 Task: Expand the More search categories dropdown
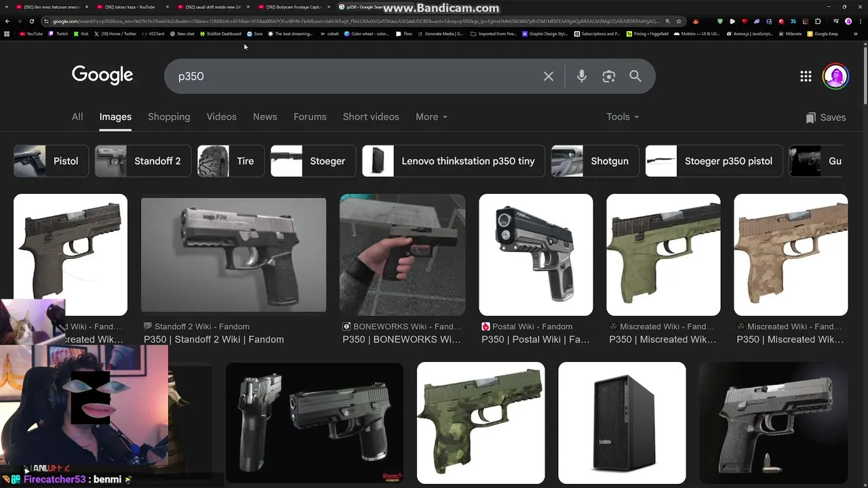pos(431,117)
